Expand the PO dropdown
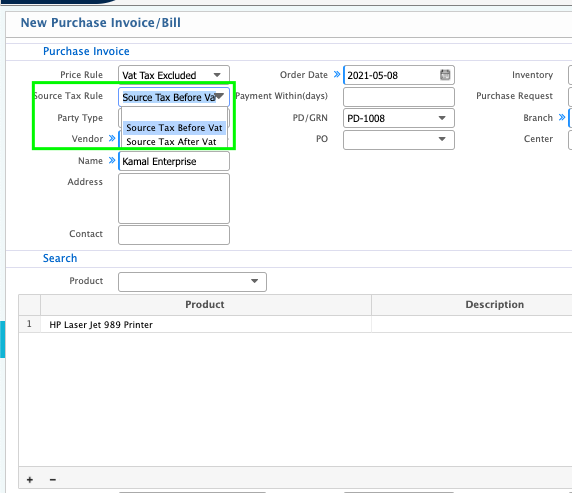 pyautogui.click(x=442, y=139)
